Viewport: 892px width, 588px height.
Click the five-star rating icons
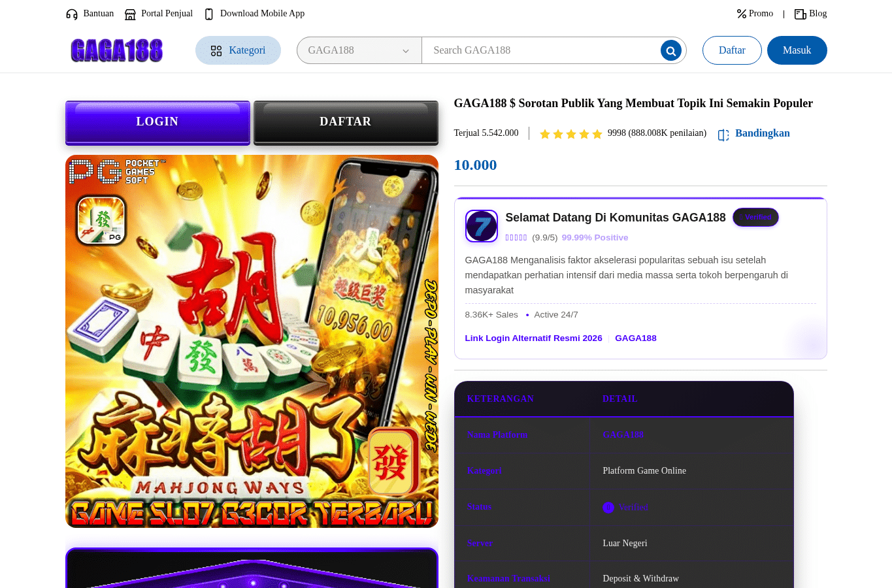click(570, 134)
